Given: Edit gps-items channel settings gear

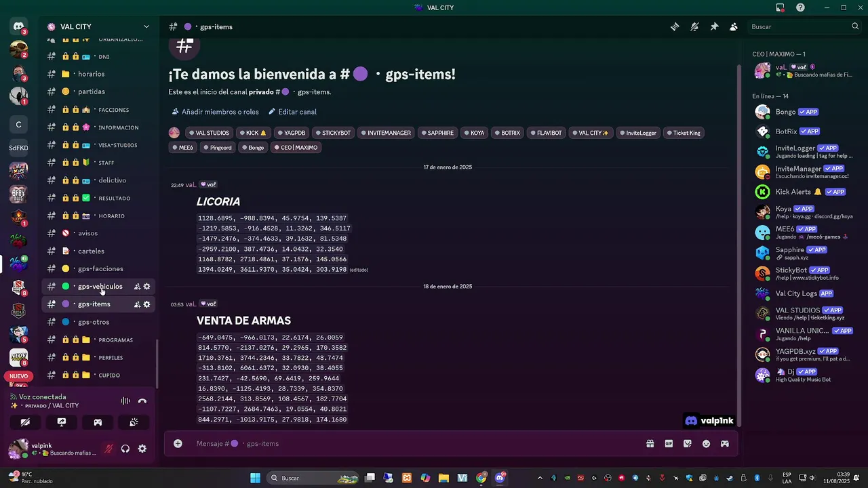Looking at the screenshot, I should click(146, 304).
